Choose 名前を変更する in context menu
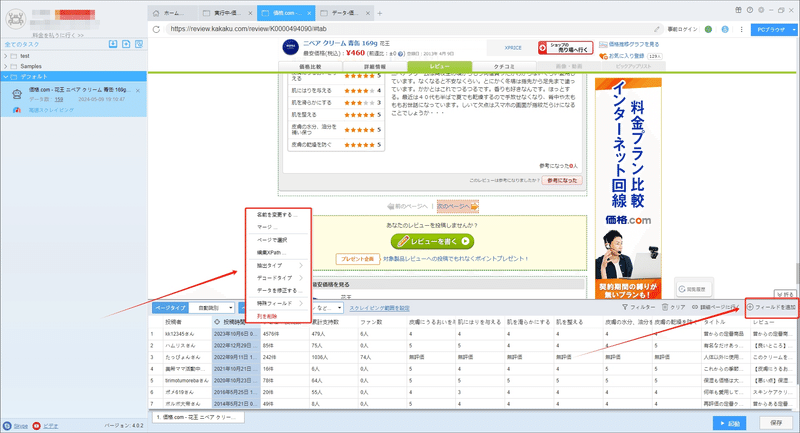The height and width of the screenshot is (433, 800). point(278,215)
